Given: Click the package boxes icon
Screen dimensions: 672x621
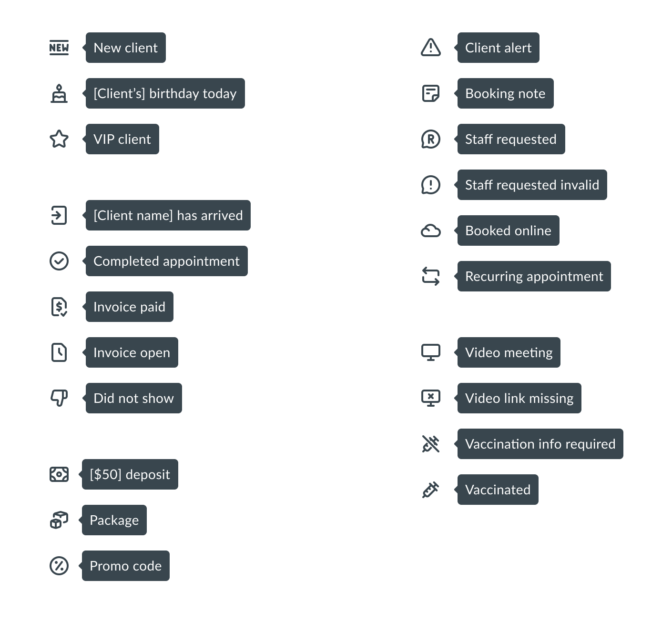Looking at the screenshot, I should pos(59,520).
